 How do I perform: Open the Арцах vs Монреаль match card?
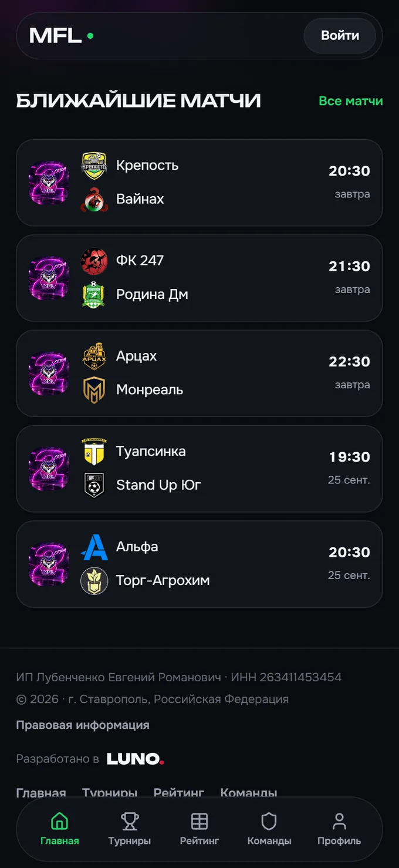(199, 374)
